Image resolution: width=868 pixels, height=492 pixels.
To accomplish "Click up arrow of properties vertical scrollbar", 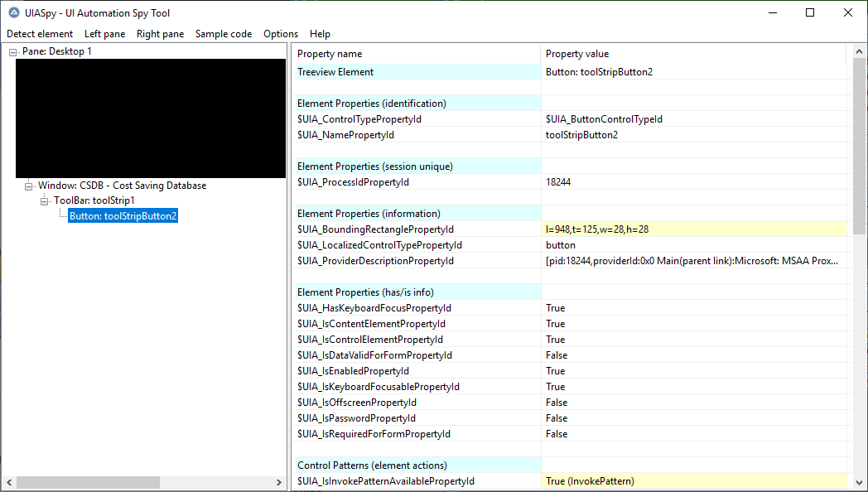I will pyautogui.click(x=859, y=51).
